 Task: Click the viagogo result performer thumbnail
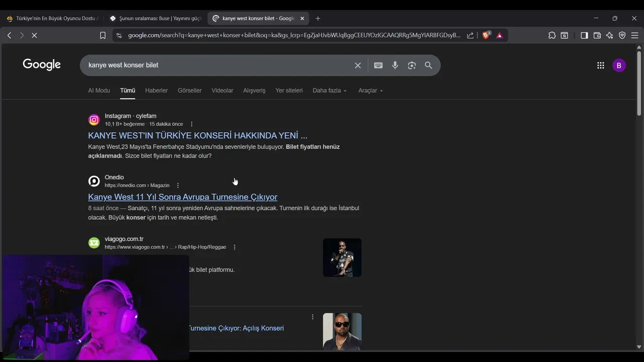(x=342, y=257)
